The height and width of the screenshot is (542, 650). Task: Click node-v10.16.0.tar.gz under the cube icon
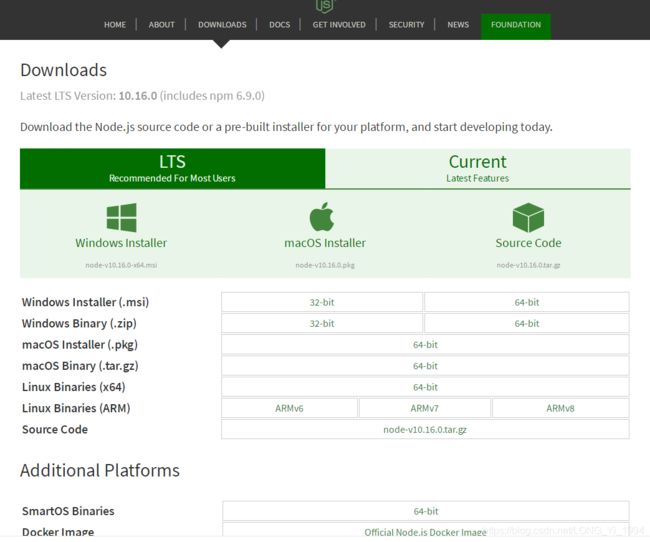pos(529,265)
